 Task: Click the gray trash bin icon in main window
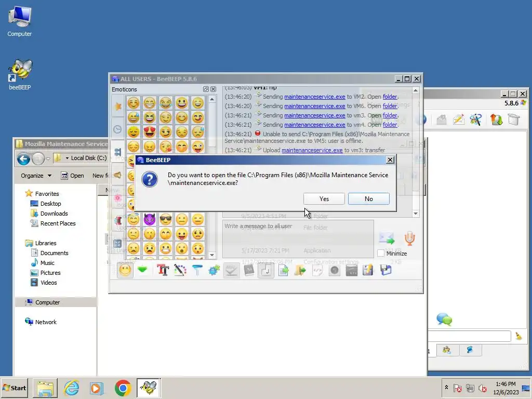(x=514, y=119)
